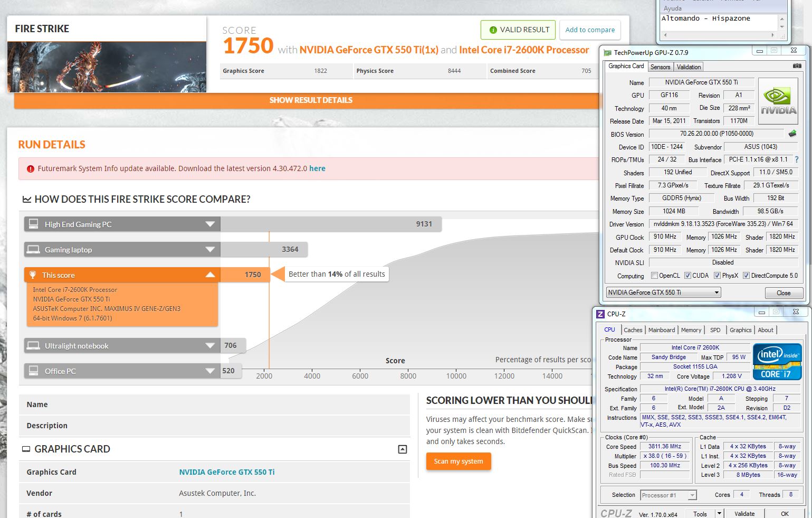Viewport: 812px width, 518px height.
Task: Toggle the PhysX checkbox
Action: [x=717, y=276]
